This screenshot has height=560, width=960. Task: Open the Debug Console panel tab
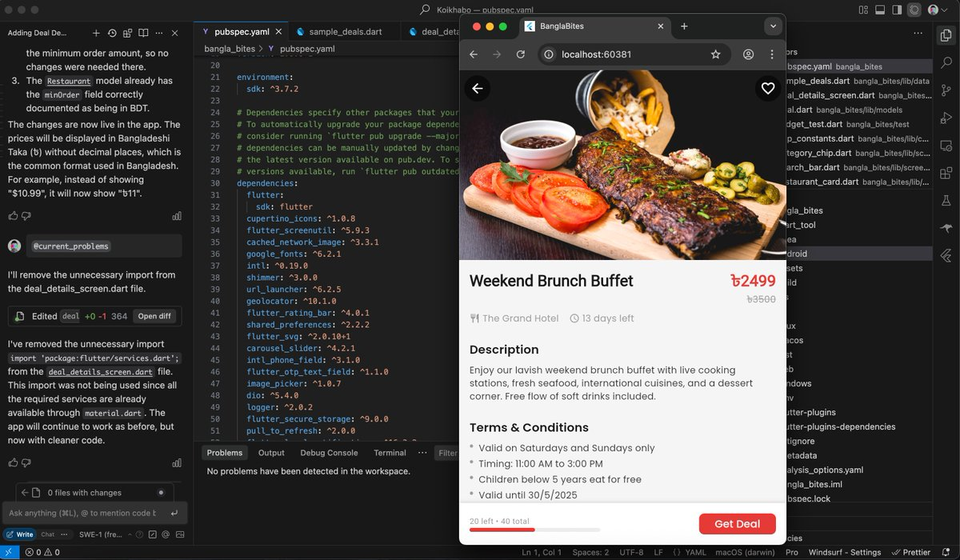[x=329, y=453]
